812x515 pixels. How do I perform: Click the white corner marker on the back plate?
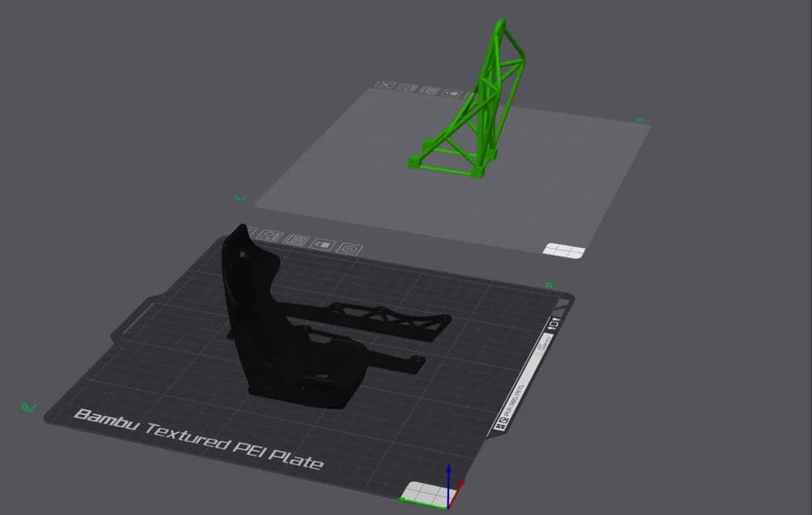pyautogui.click(x=563, y=249)
